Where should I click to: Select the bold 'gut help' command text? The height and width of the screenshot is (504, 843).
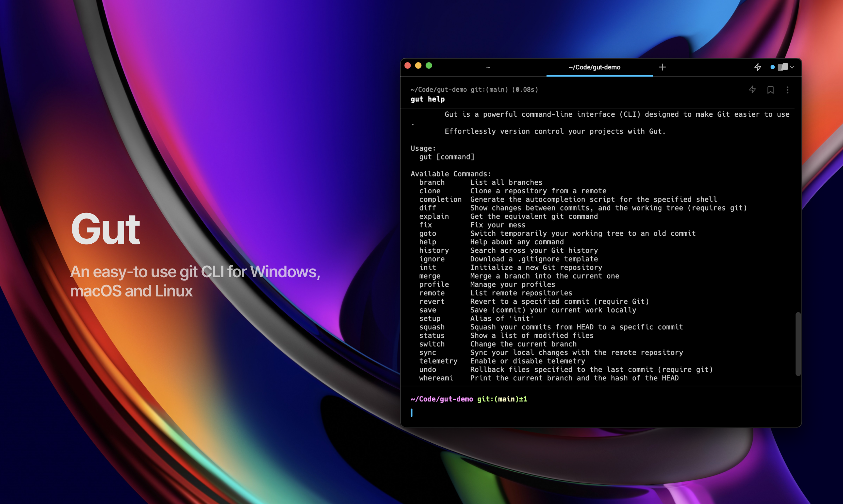(427, 99)
